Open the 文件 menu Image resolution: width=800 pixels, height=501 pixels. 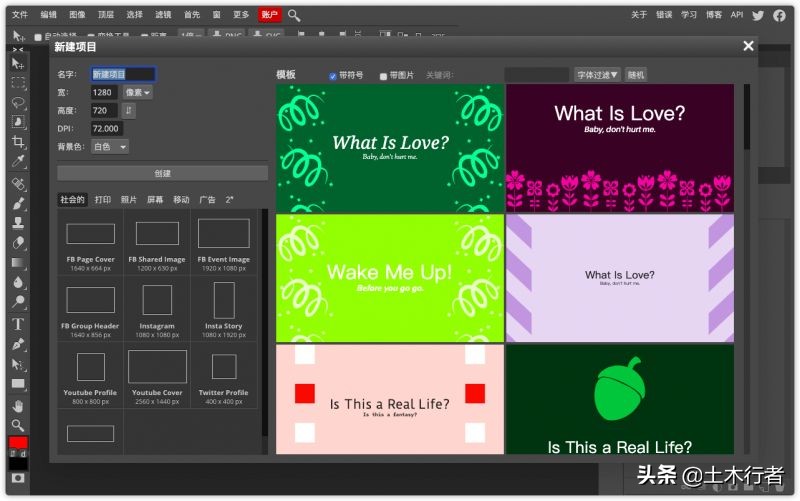pos(20,14)
